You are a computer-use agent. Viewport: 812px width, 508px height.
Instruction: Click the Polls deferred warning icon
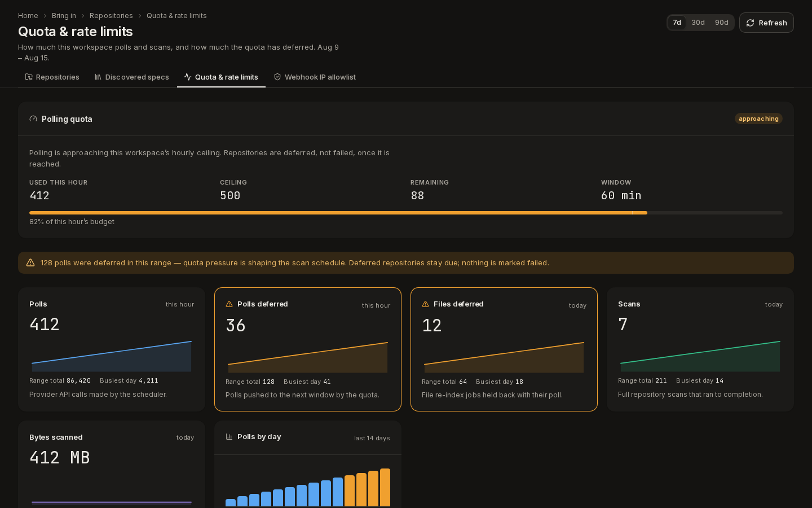click(x=230, y=304)
